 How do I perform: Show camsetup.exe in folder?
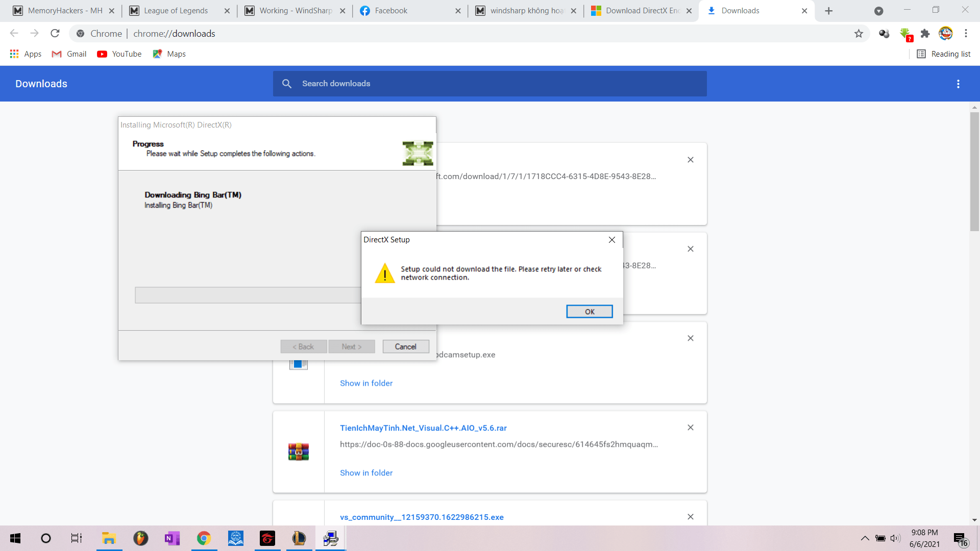pos(366,383)
